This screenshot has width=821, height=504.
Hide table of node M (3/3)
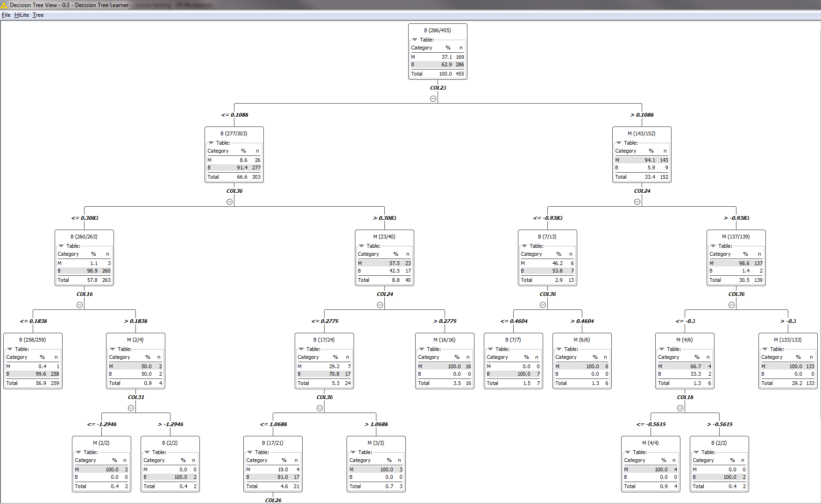[x=353, y=452]
